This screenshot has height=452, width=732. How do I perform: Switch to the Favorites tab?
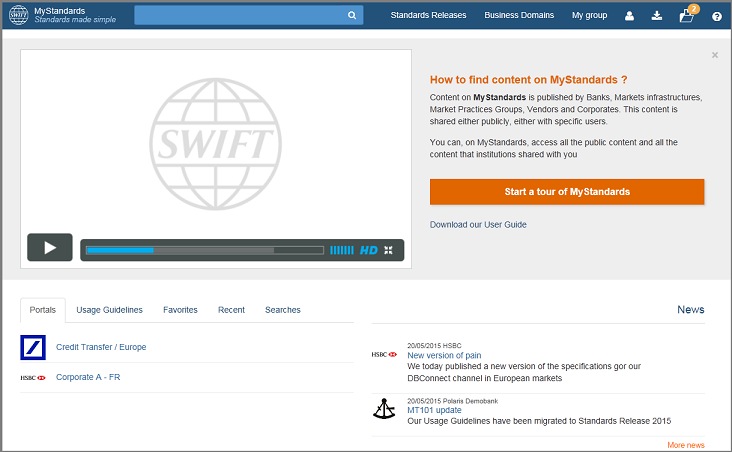point(180,310)
